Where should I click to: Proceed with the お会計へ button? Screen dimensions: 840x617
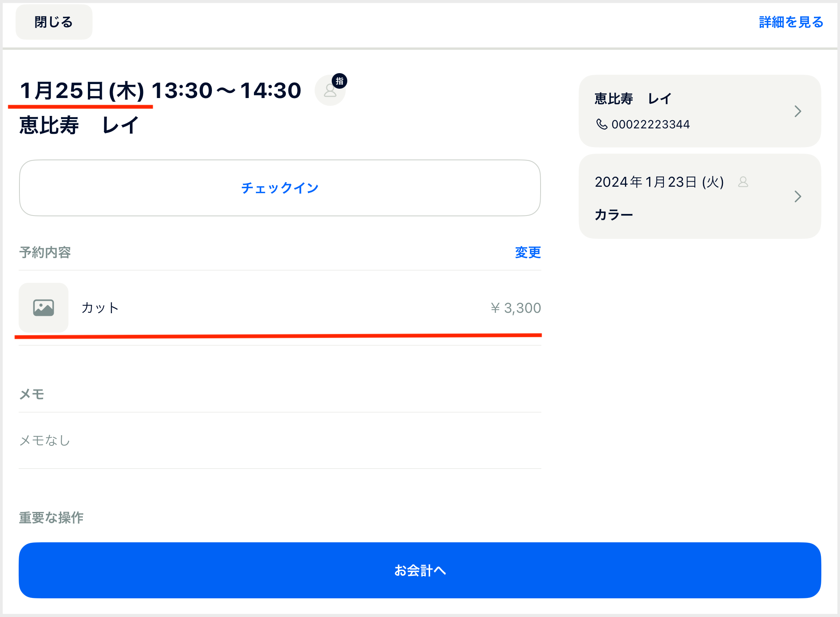tap(420, 570)
